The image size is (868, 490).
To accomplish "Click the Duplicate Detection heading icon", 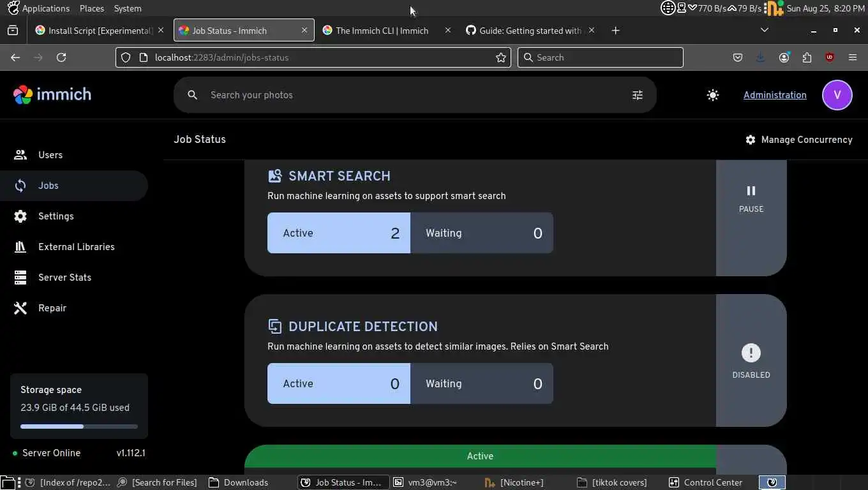I will tap(274, 326).
